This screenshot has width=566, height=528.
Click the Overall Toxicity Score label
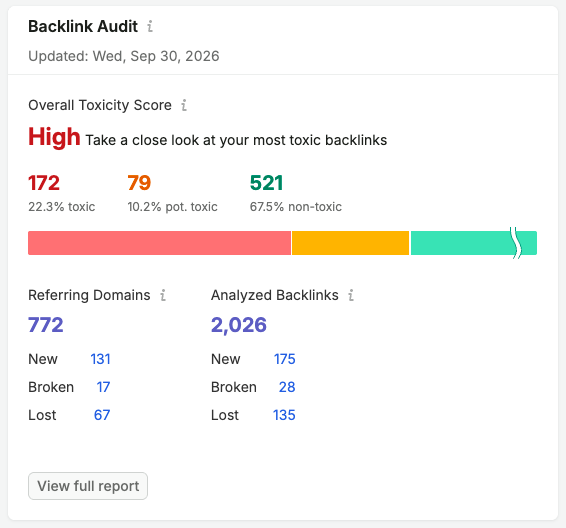pyautogui.click(x=100, y=105)
